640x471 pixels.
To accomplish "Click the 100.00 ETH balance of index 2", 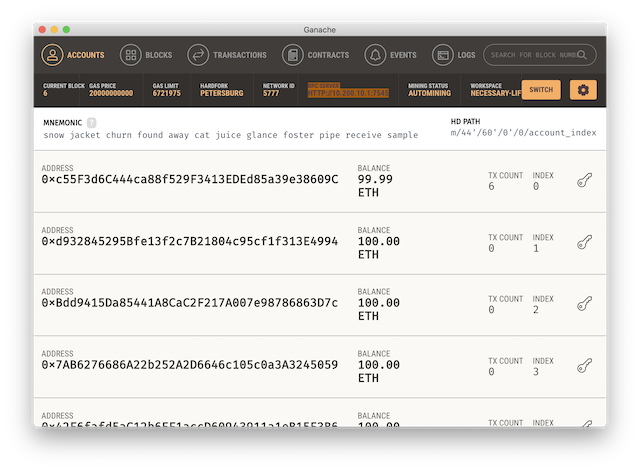I will click(x=379, y=309).
